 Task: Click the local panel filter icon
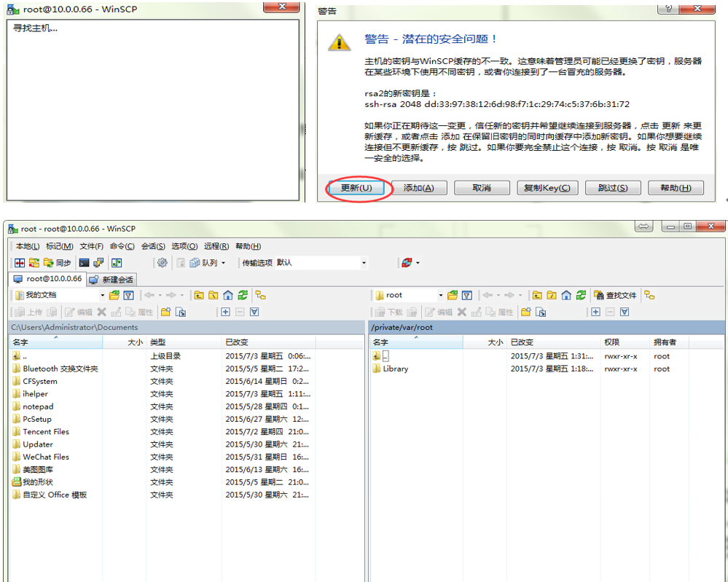click(x=128, y=295)
